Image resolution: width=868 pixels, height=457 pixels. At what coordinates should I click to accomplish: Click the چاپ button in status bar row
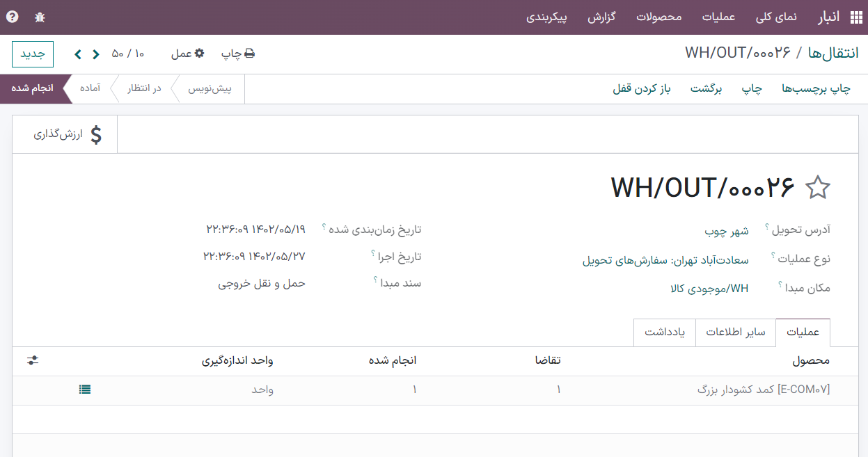(x=752, y=89)
